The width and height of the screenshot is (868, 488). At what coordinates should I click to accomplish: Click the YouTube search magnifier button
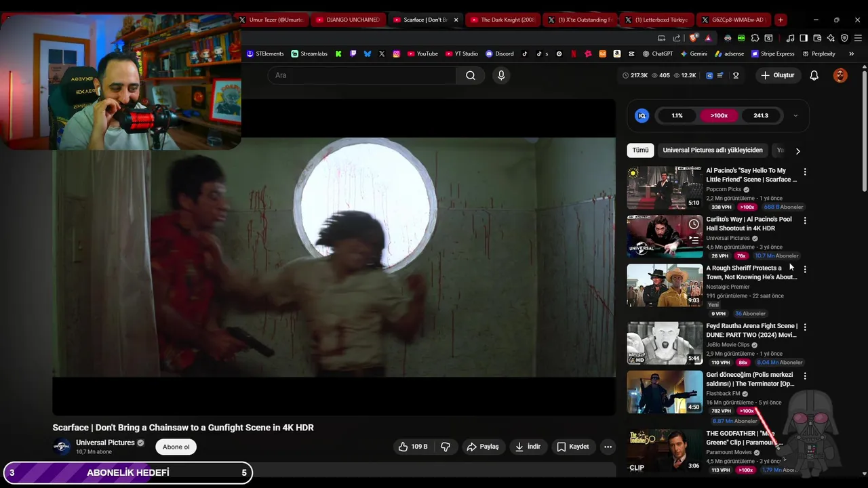click(x=470, y=75)
